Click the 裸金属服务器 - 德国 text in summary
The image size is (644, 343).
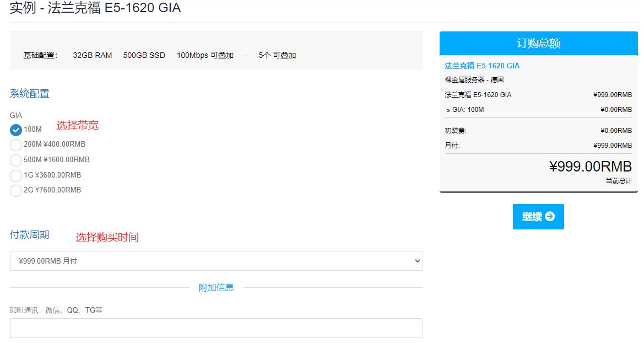click(x=474, y=80)
